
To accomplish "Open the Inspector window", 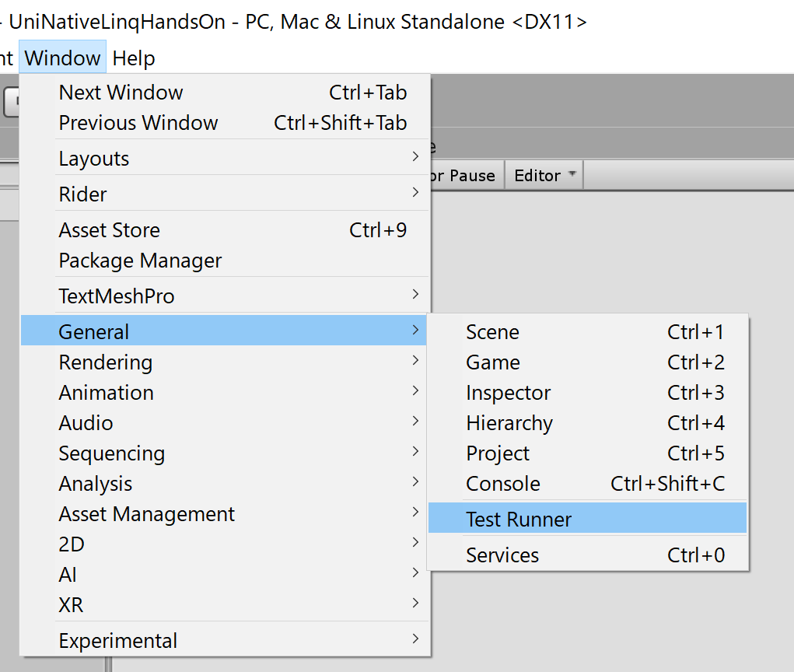I will pyautogui.click(x=509, y=393).
